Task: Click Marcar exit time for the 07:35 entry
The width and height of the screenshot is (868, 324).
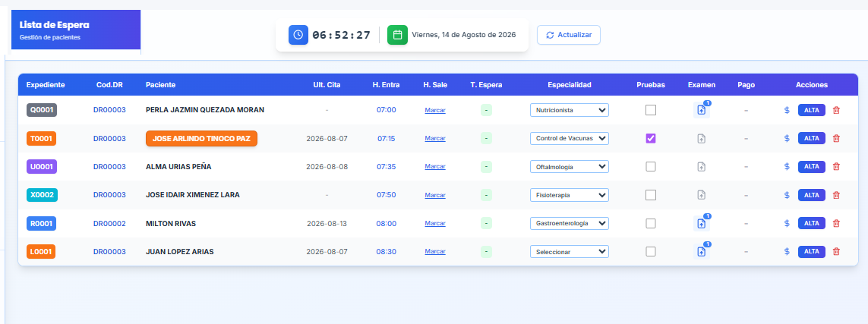Action: pos(435,166)
